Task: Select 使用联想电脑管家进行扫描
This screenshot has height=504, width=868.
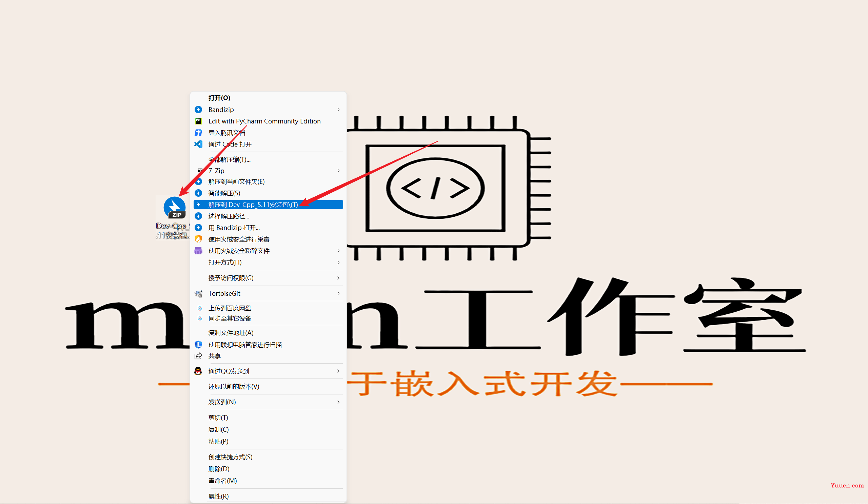Action: click(268, 345)
